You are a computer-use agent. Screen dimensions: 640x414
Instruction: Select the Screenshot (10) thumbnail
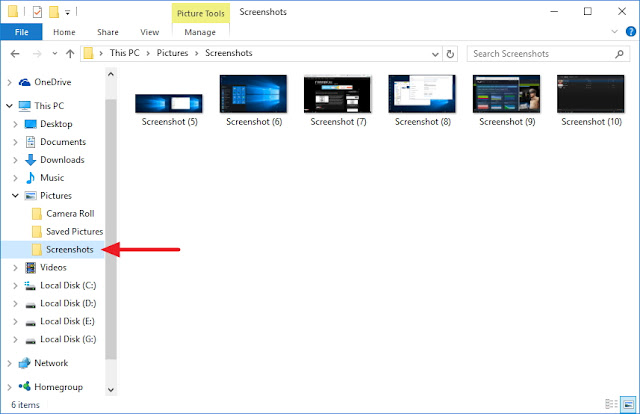(591, 94)
